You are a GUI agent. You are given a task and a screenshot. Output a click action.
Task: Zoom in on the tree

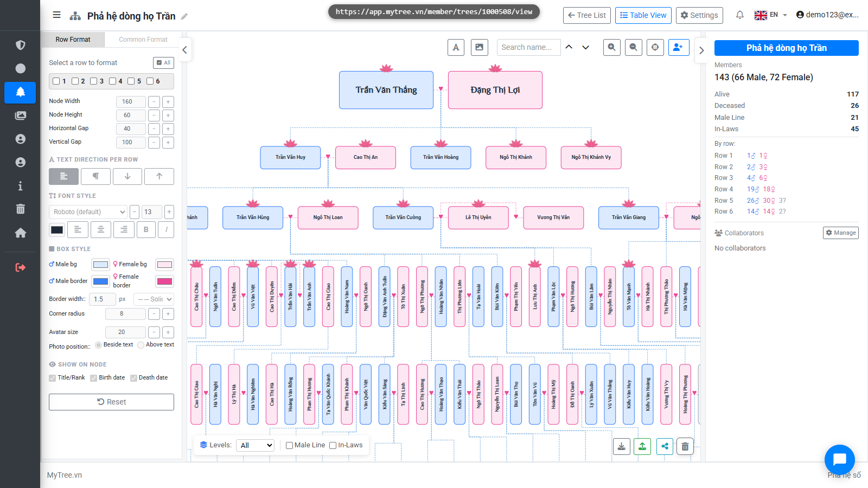click(612, 47)
